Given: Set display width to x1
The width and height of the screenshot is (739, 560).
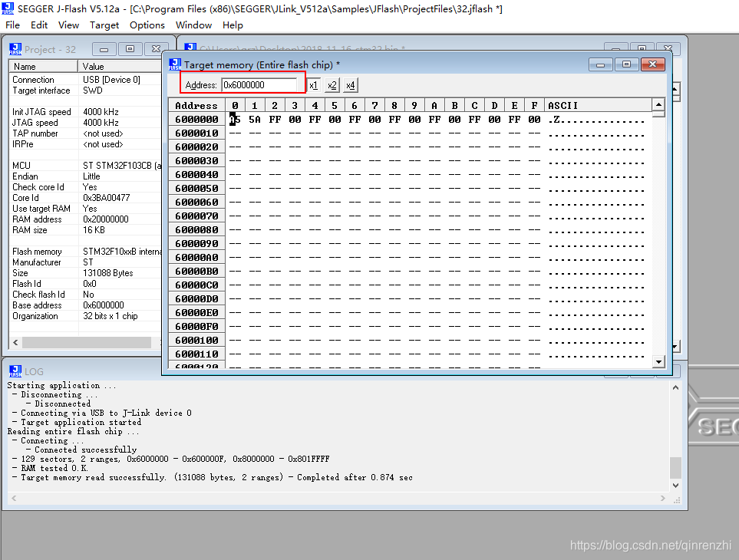Looking at the screenshot, I should (x=313, y=85).
